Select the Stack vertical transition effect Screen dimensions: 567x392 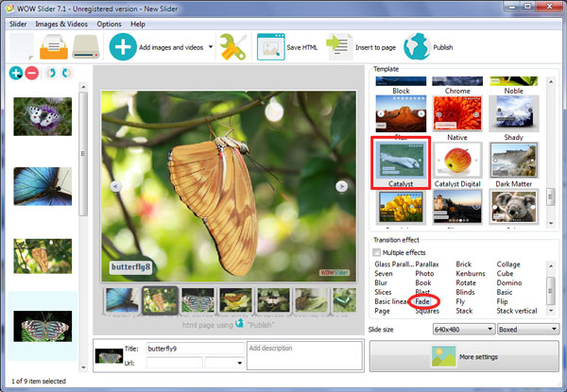[517, 311]
